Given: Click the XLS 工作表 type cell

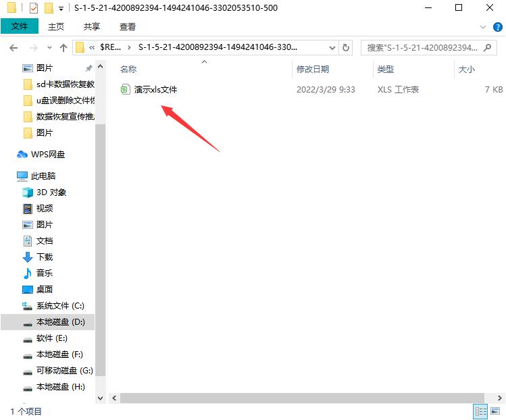Looking at the screenshot, I should (x=398, y=89).
